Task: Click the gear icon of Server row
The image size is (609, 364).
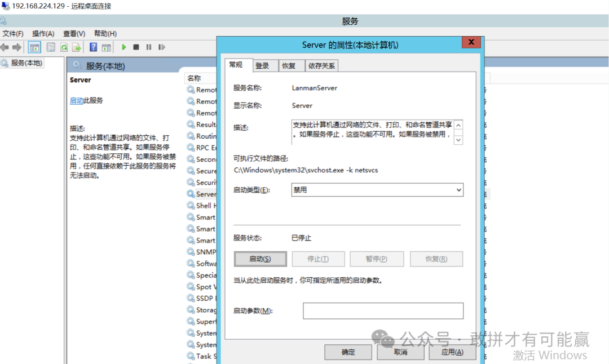Action: (191, 194)
